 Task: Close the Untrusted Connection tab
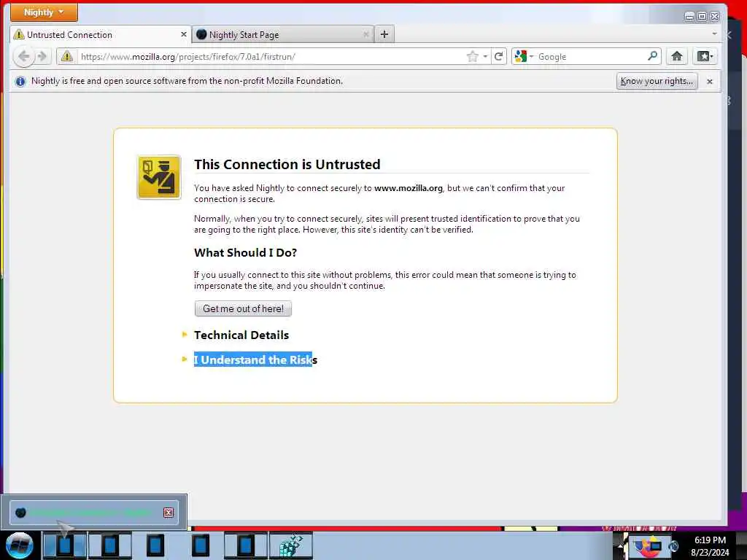(x=183, y=34)
